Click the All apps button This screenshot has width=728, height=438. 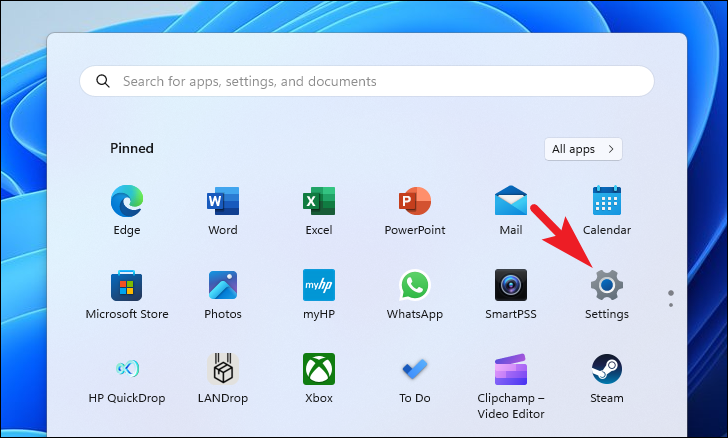(x=583, y=149)
